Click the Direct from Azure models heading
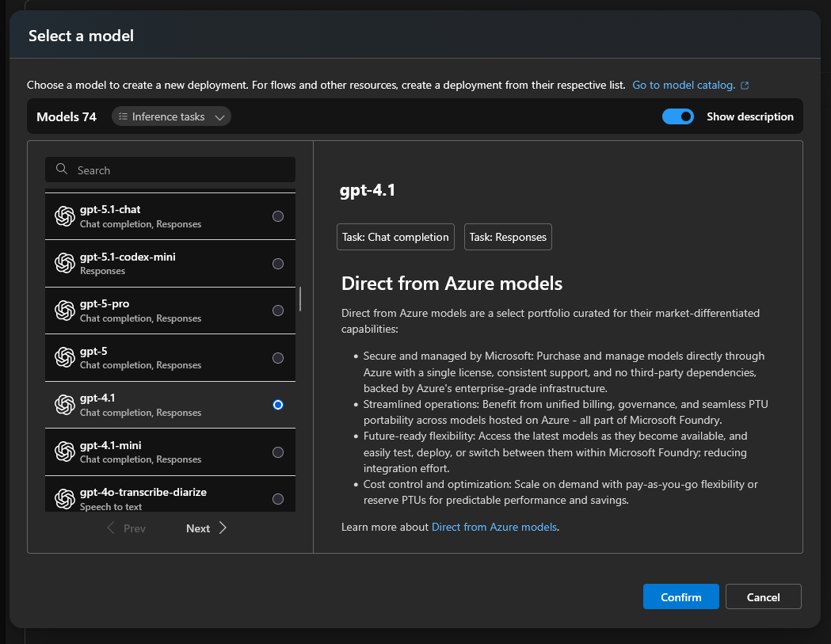 [452, 284]
